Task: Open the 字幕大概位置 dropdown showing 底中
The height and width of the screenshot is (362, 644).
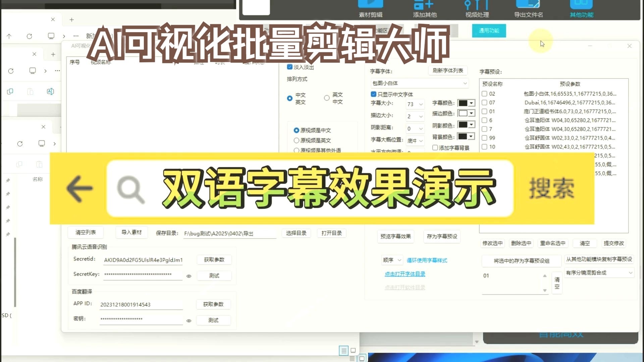Action: coord(415,141)
